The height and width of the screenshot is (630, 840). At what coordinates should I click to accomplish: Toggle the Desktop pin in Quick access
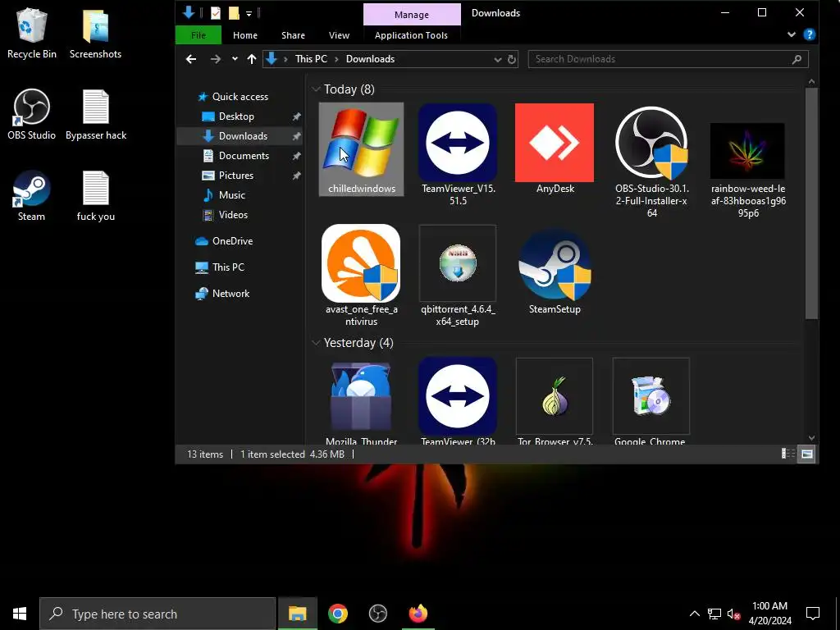[x=296, y=116]
